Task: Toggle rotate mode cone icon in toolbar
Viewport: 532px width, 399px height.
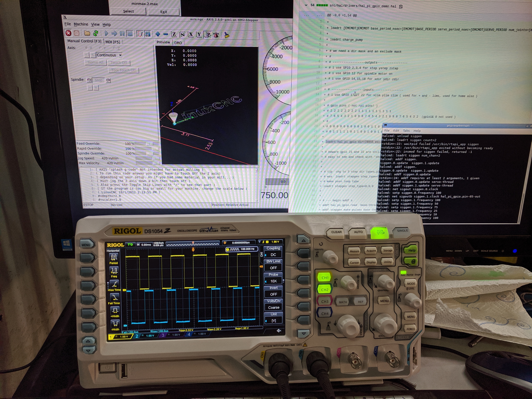Action: pos(216,35)
